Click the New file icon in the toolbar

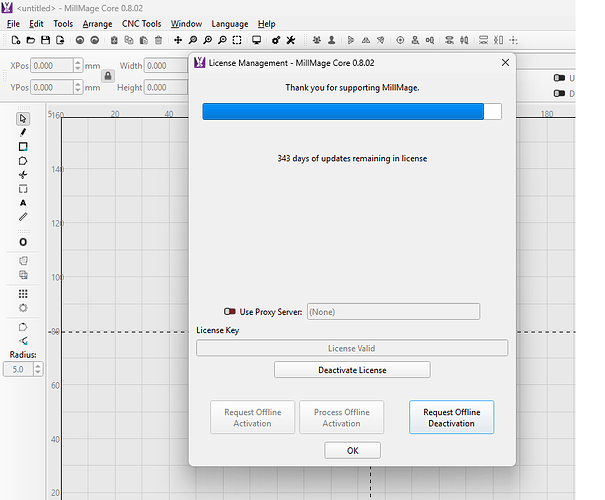coord(16,40)
